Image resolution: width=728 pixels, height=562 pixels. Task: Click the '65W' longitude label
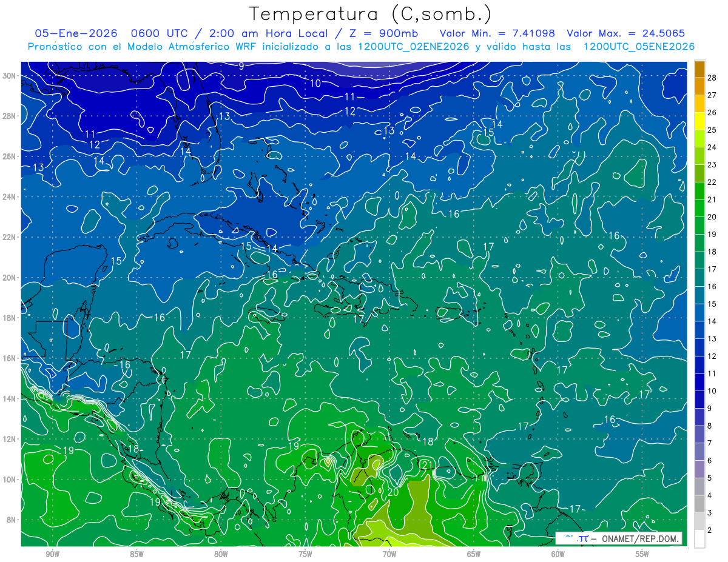pyautogui.click(x=474, y=554)
